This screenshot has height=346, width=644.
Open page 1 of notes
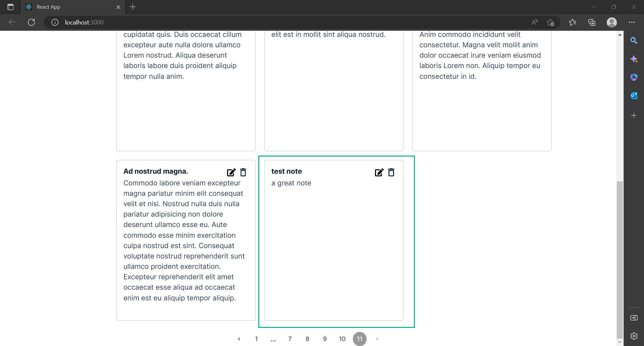(257, 339)
